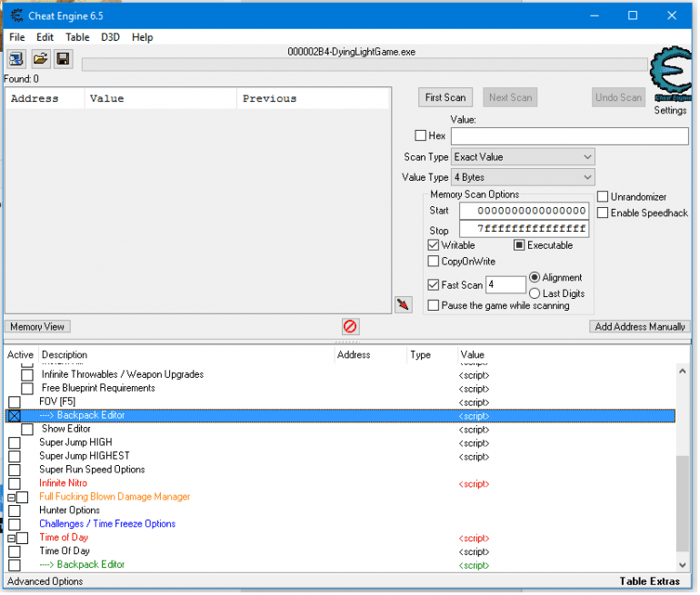Click the Add Address Manually button
The height and width of the screenshot is (595, 700).
pos(639,326)
